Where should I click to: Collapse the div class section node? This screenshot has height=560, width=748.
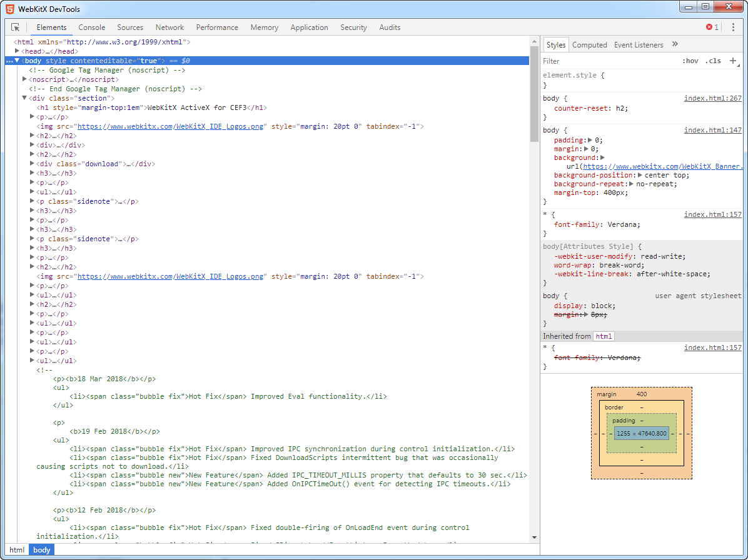tap(24, 98)
